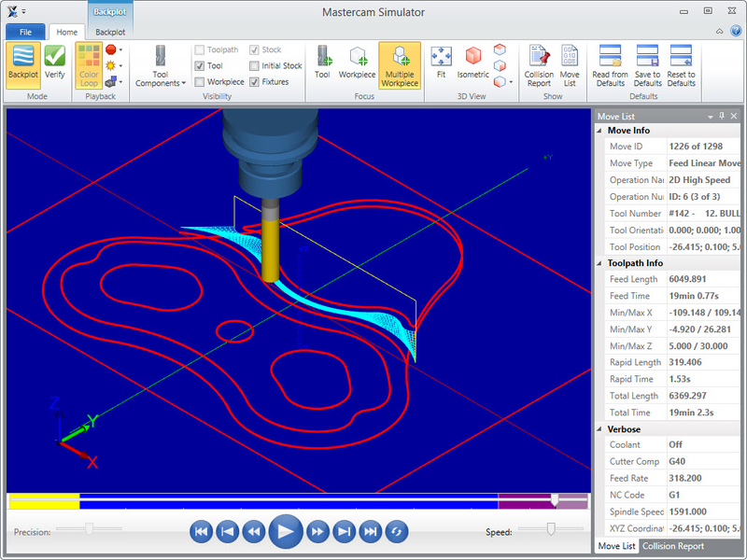Click the Precision slider handle

(89, 528)
